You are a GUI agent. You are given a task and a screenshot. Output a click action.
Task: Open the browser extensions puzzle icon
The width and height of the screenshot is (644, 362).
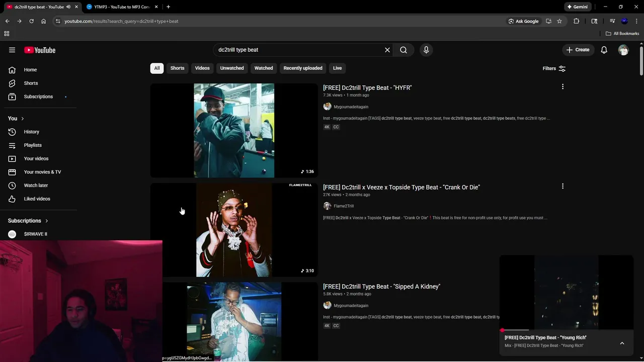click(577, 21)
